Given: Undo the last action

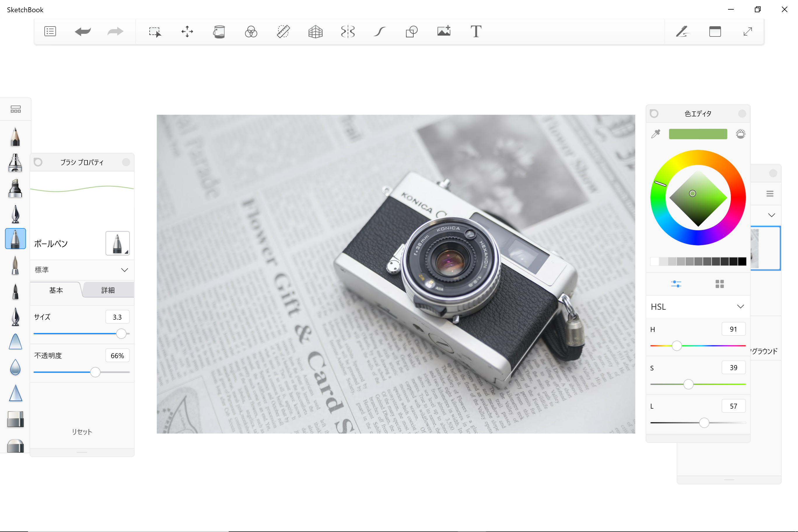Looking at the screenshot, I should 83,32.
